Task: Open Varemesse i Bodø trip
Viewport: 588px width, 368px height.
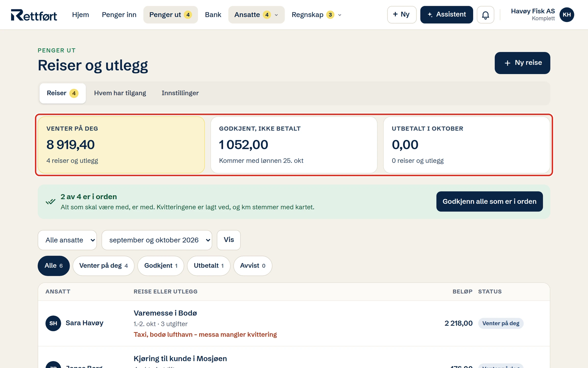Action: point(165,313)
